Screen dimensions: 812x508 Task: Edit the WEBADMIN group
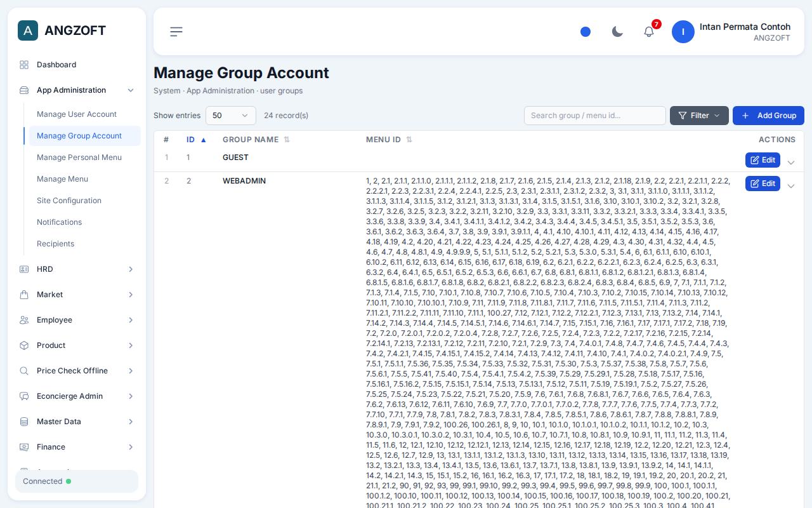coord(763,184)
